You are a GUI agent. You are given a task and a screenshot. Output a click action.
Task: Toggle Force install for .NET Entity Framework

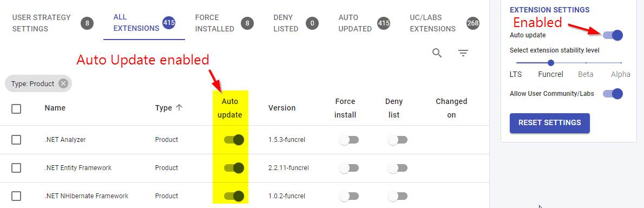click(349, 168)
